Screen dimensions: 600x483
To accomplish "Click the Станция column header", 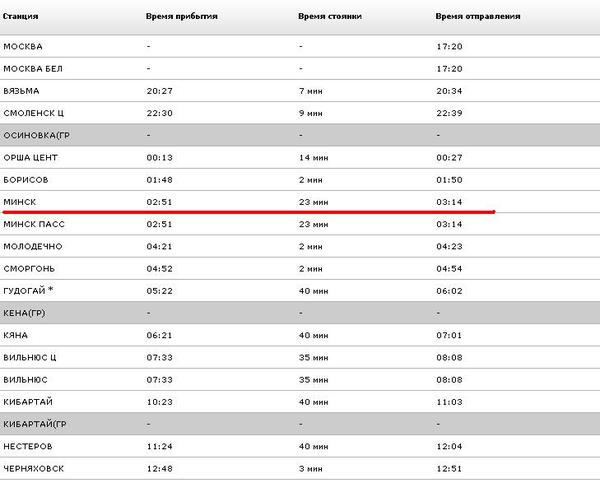I will 20,17.
